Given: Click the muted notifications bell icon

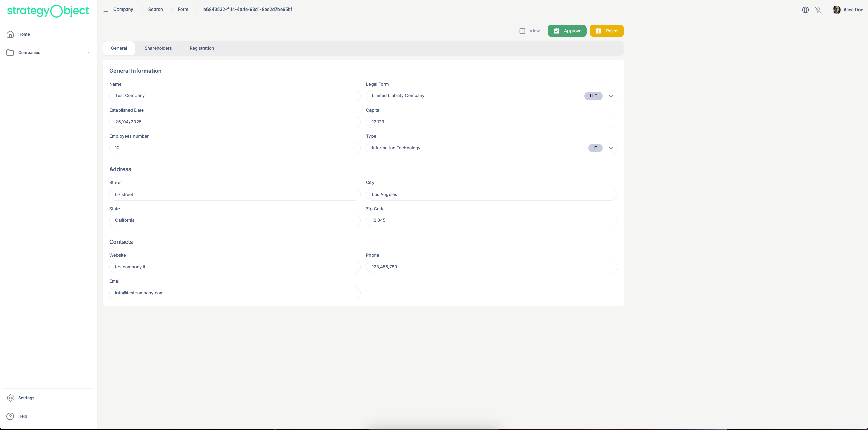Looking at the screenshot, I should [x=818, y=10].
